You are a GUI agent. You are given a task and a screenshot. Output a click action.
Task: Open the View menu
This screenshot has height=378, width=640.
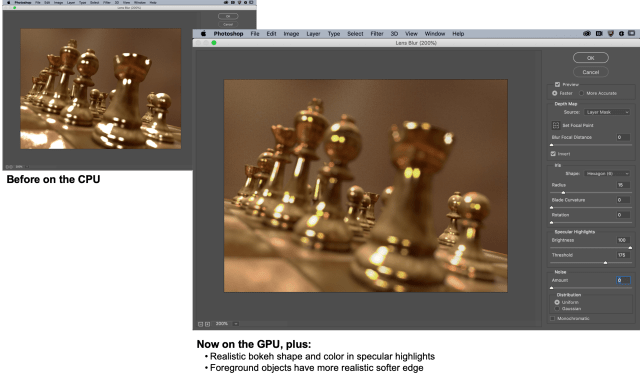click(411, 34)
